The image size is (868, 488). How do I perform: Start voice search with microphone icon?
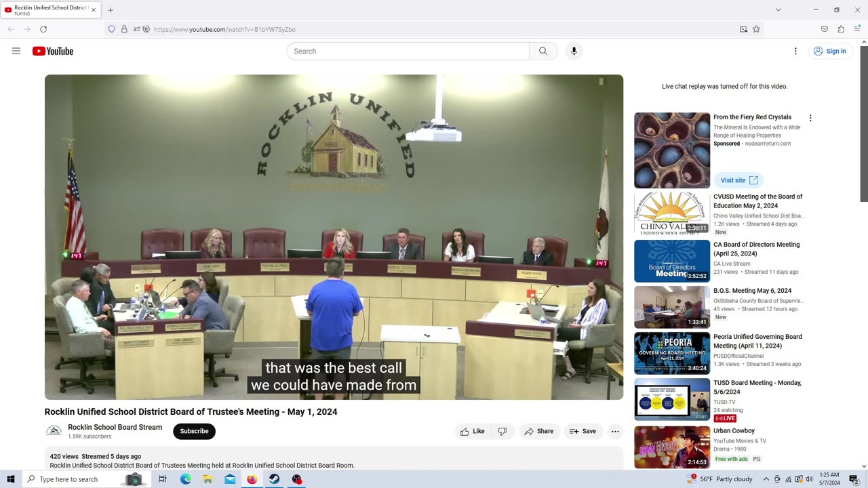pos(574,51)
